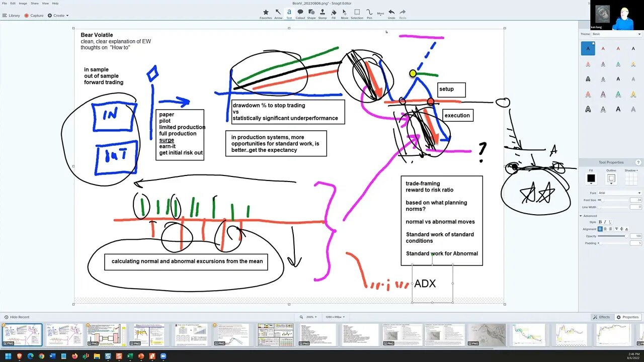
Task: Set bottom vertical alignment
Action: click(626, 229)
